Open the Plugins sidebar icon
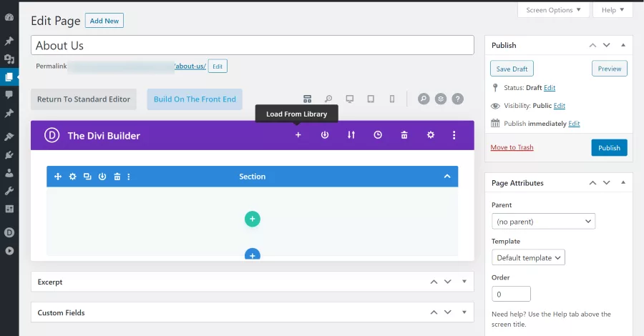 click(x=9, y=154)
